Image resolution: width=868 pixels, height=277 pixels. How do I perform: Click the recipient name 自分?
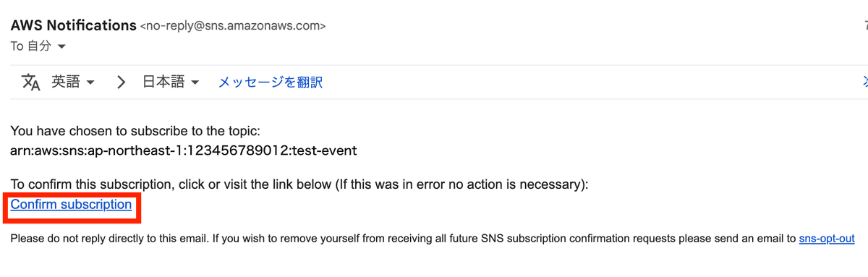40,46
